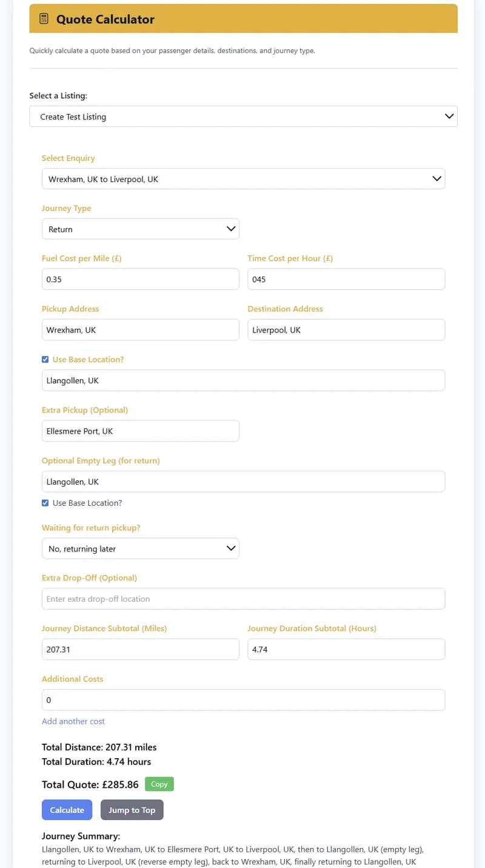Click the Extra Pickup input field
The height and width of the screenshot is (868, 485).
(x=140, y=431)
